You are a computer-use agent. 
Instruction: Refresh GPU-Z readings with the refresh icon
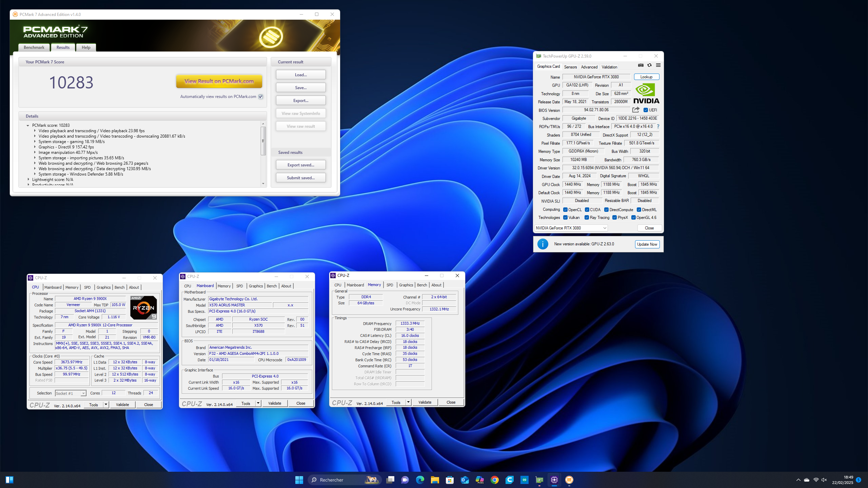649,65
